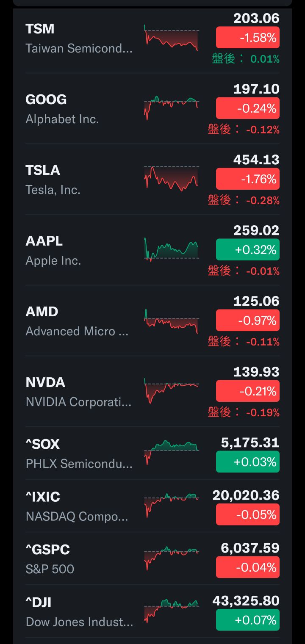This screenshot has width=305, height=644.
Task: Toggle TSLA's -1.76% change badge
Action: click(x=248, y=179)
